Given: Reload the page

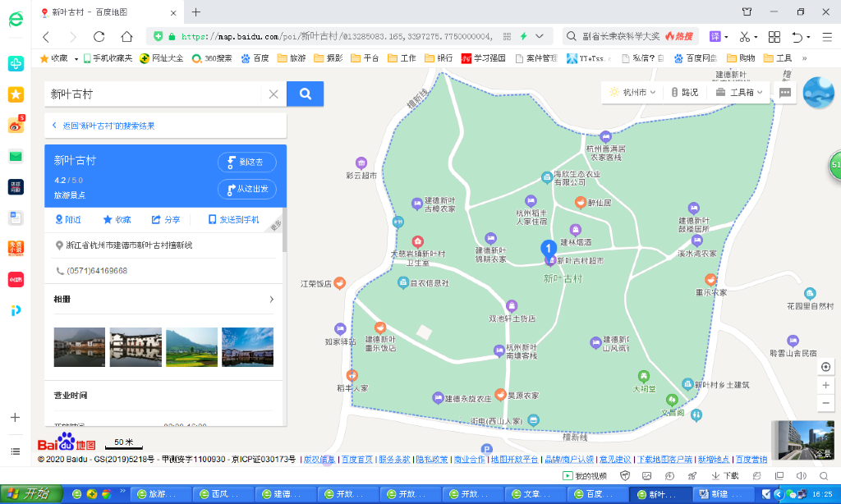Looking at the screenshot, I should point(99,36).
